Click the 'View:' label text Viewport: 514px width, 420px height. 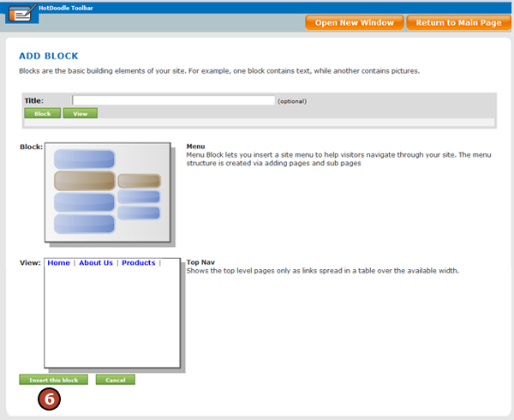click(x=30, y=263)
